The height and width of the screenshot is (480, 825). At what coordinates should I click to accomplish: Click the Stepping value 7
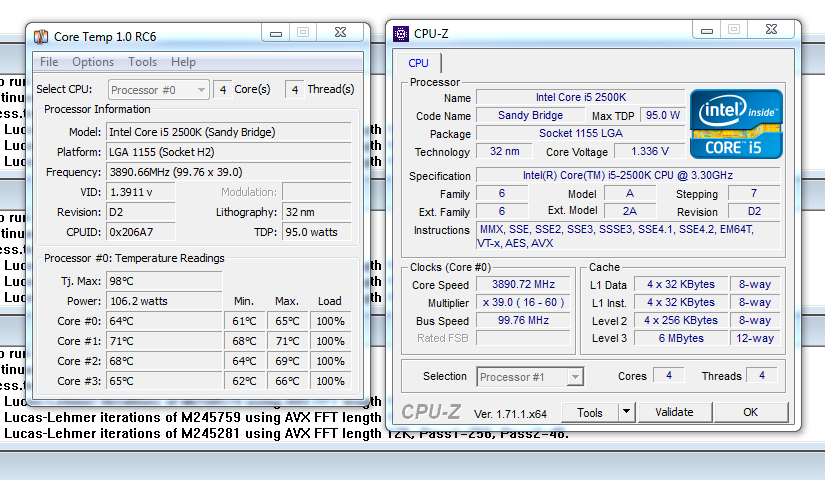click(753, 193)
